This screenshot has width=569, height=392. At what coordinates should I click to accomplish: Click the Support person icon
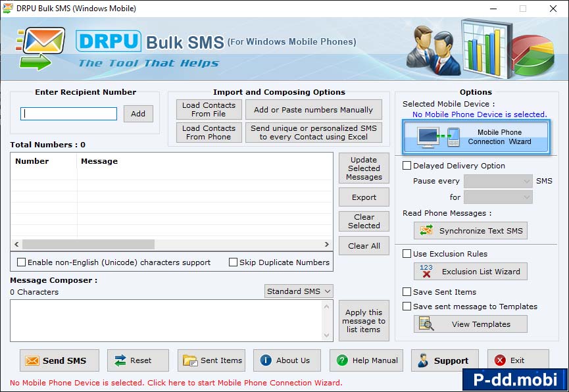423,360
